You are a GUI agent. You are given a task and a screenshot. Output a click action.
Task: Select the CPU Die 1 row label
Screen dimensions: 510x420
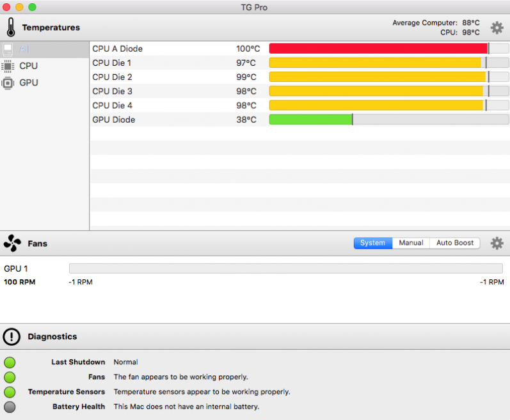tap(111, 63)
